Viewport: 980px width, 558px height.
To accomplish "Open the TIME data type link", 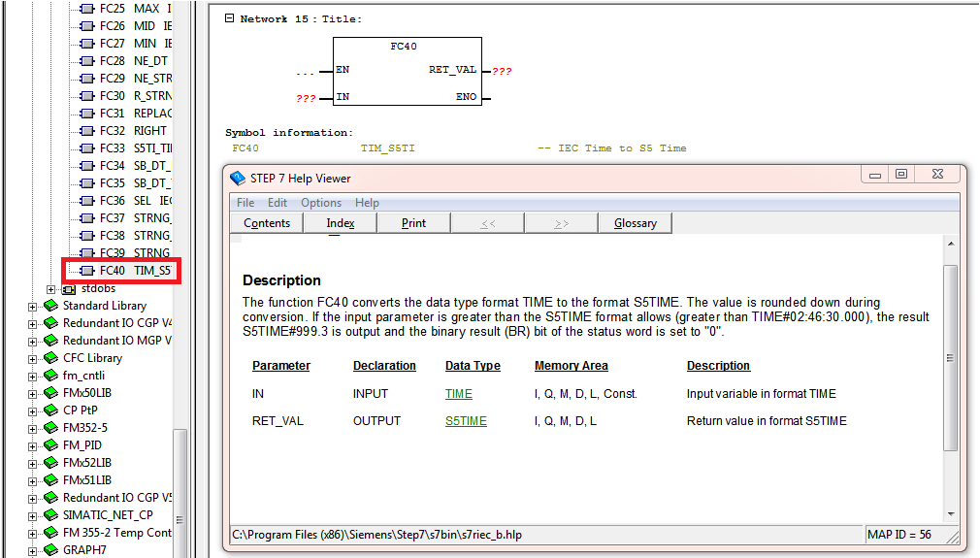I will (458, 394).
